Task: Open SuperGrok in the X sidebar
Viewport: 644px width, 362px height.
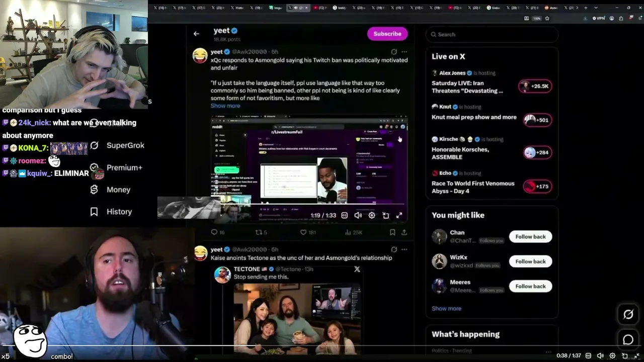Action: [117, 145]
